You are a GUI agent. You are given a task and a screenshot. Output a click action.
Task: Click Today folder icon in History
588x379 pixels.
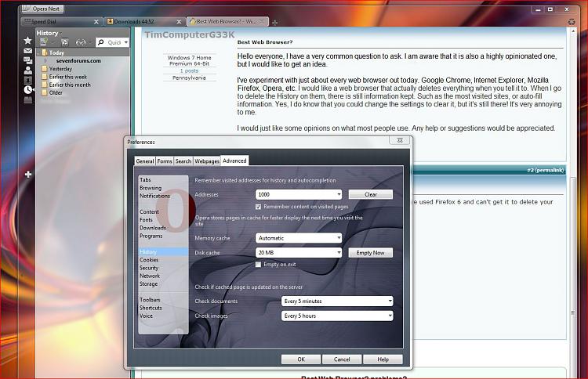(x=44, y=52)
